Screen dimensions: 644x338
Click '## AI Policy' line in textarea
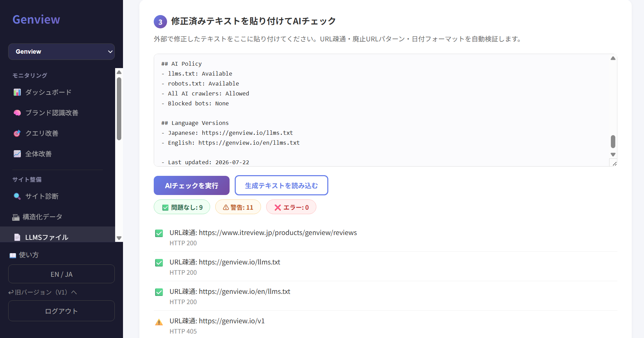pos(181,64)
